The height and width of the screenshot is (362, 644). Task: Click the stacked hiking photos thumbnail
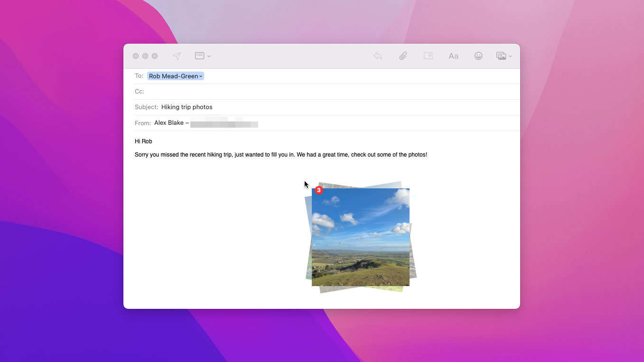click(361, 237)
